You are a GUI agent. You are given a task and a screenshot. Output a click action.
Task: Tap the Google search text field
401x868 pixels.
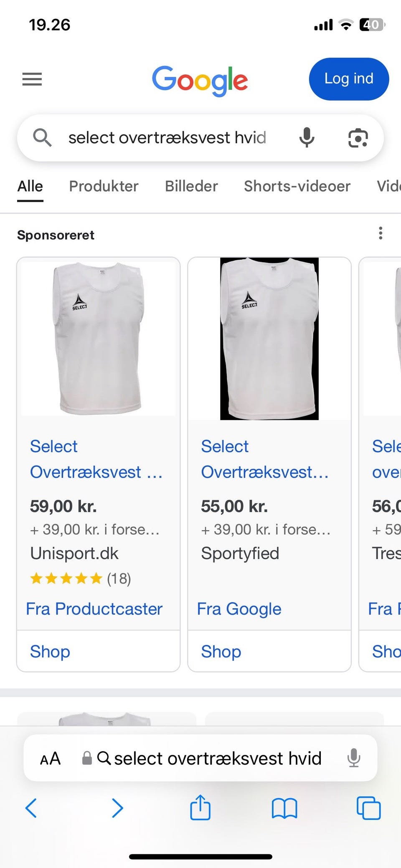click(167, 138)
